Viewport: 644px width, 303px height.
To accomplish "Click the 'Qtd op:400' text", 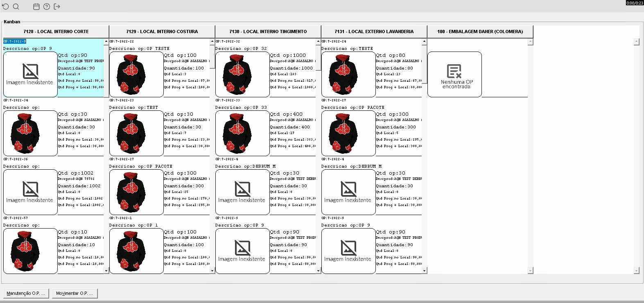I will (286, 114).
